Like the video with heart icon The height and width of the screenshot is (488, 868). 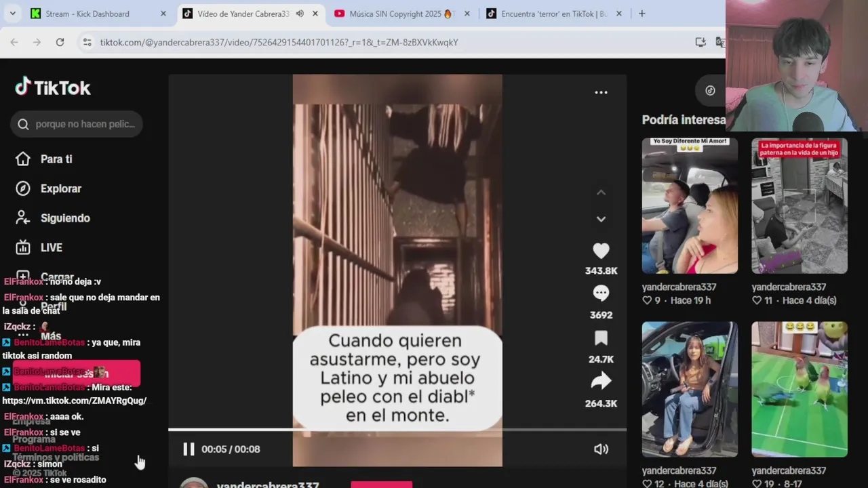(601, 251)
